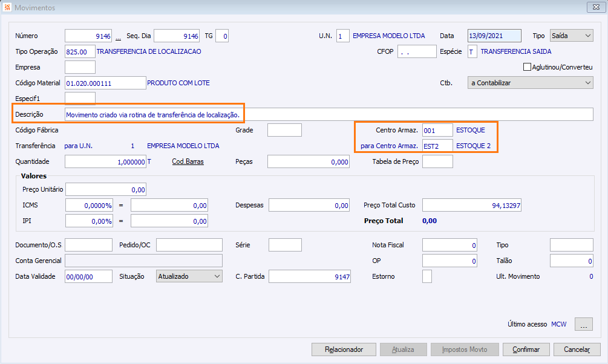
Task: Edit the Quantidade field
Action: pyautogui.click(x=105, y=161)
